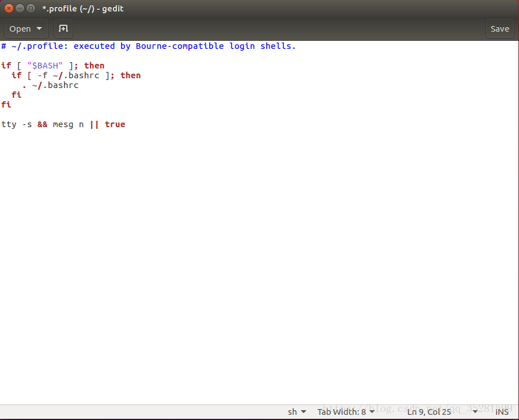This screenshot has width=519, height=420.
Task: Save the .profile file
Action: [500, 29]
